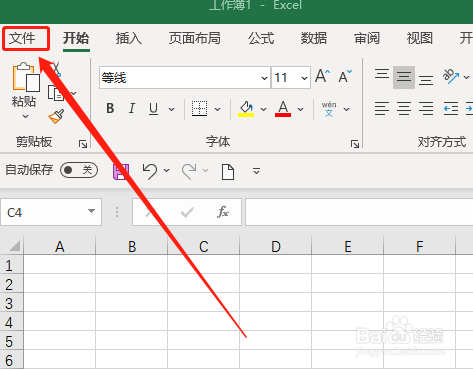Increase font size with large A icon
This screenshot has height=369, width=473.
pos(322,76)
